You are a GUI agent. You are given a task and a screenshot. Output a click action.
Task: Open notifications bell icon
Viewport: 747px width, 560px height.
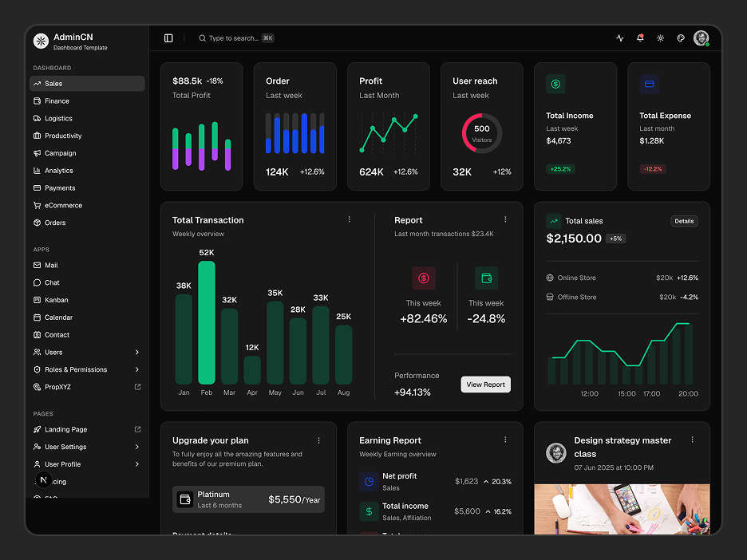coord(640,37)
